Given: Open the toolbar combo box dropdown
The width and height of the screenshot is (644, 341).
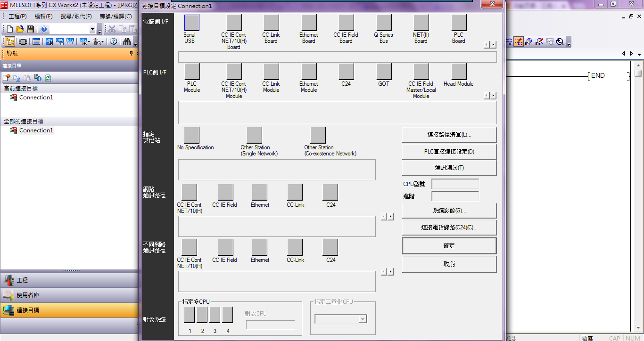Looking at the screenshot, I should pos(92,29).
